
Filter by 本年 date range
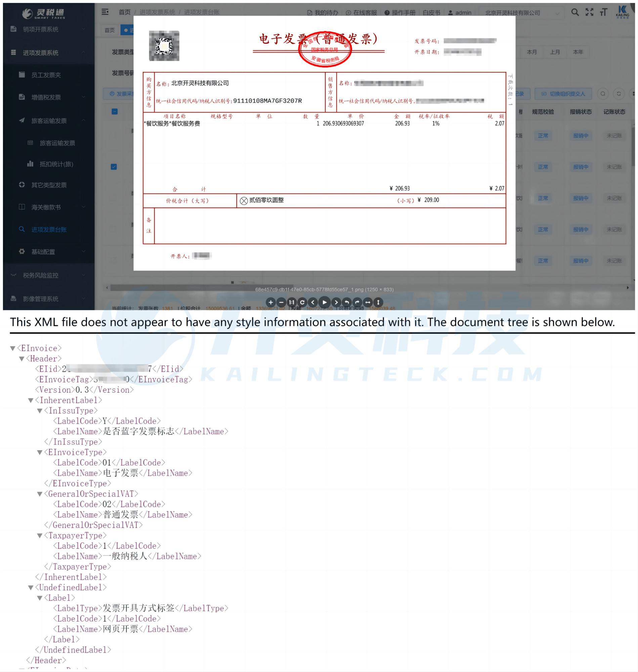(578, 52)
